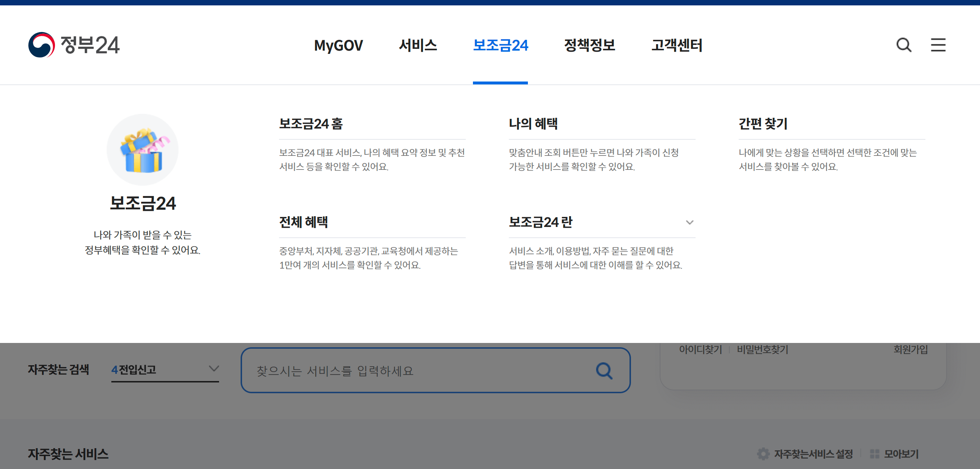This screenshot has width=980, height=469.
Task: Open the hamburger menu at top right
Action: (938, 45)
